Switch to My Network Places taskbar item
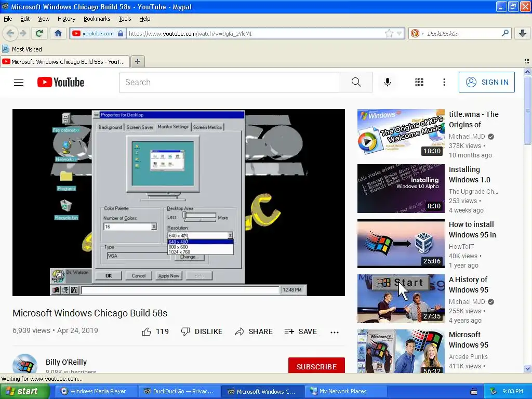The width and height of the screenshot is (532, 399). [346, 392]
